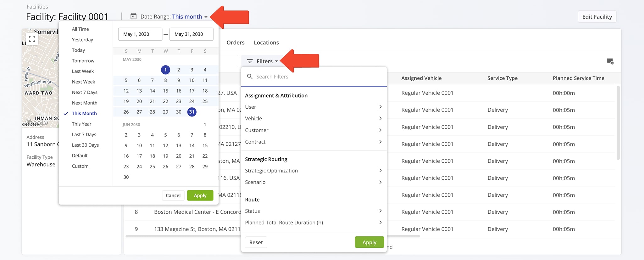The height and width of the screenshot is (260, 644).
Task: Open the Date Range This month dropdown
Action: (x=189, y=16)
